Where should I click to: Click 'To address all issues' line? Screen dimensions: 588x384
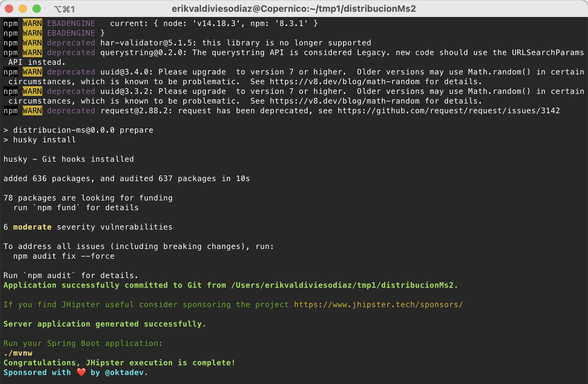tap(139, 247)
